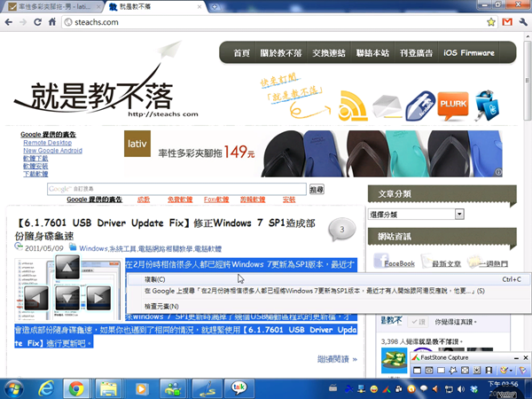Choose the Google search option in context menu
Viewport: 532px width, 399px height.
[x=328, y=291]
